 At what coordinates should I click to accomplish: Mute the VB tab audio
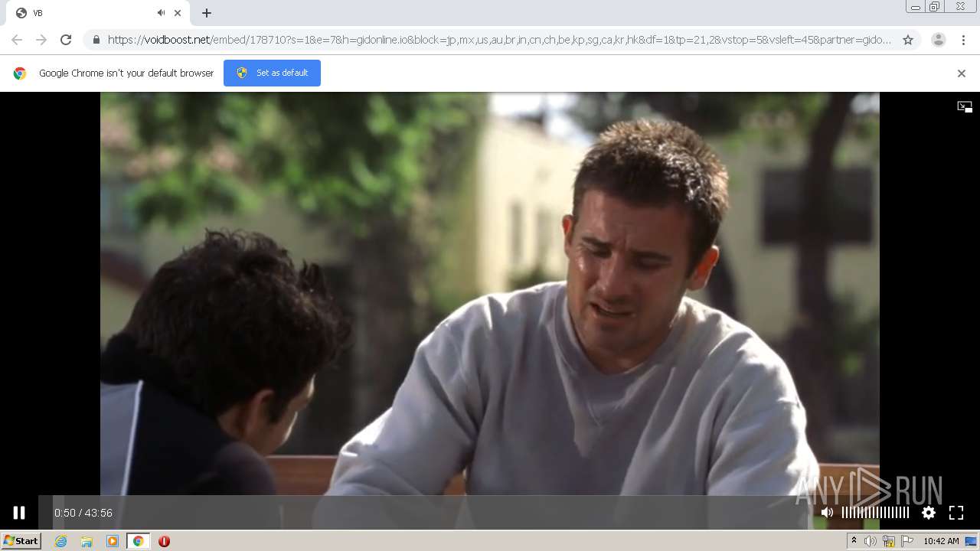pyautogui.click(x=161, y=13)
